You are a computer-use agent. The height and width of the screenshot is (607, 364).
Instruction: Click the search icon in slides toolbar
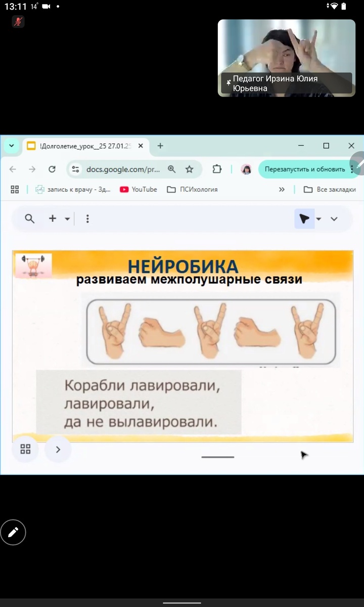(30, 219)
